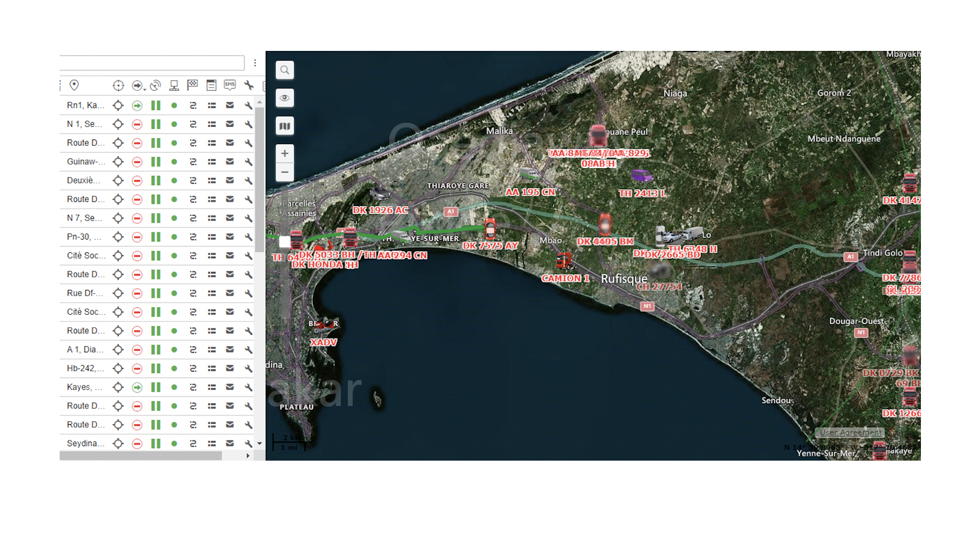Select the A 1, Dia... unit name

click(86, 350)
